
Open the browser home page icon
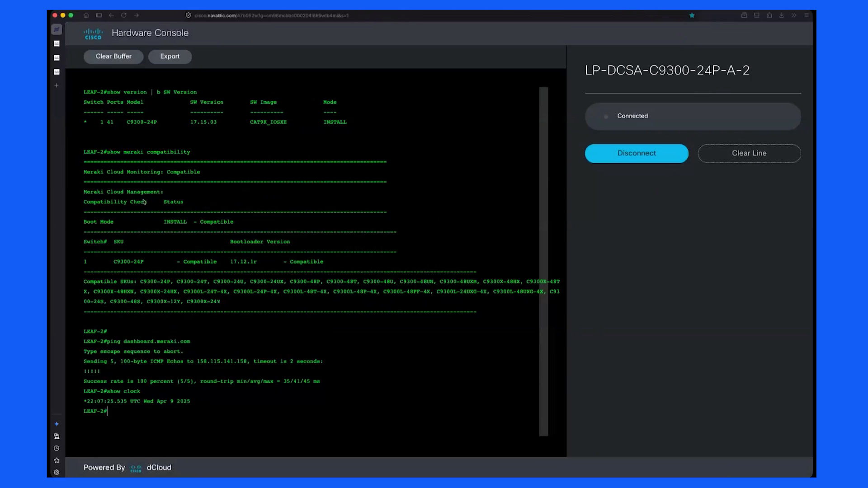coord(86,15)
